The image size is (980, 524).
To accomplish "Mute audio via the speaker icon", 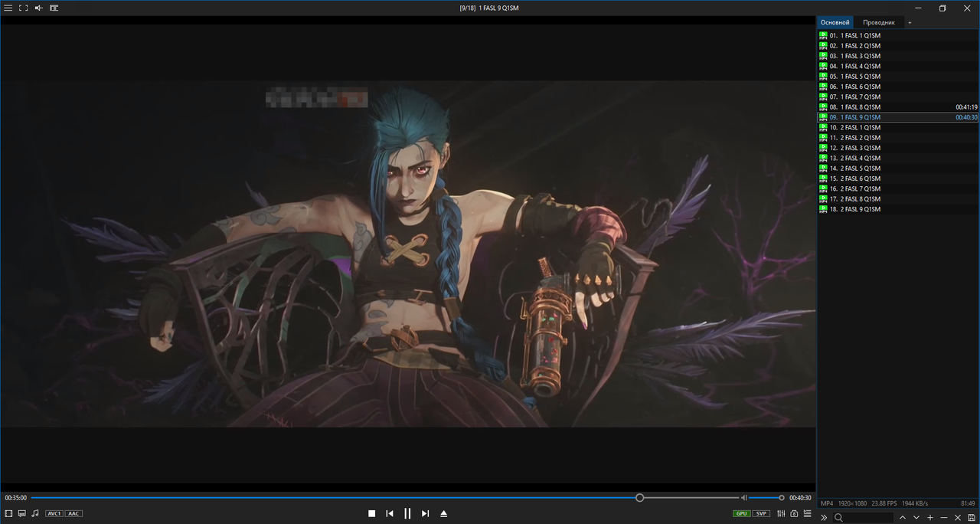I will pos(743,498).
